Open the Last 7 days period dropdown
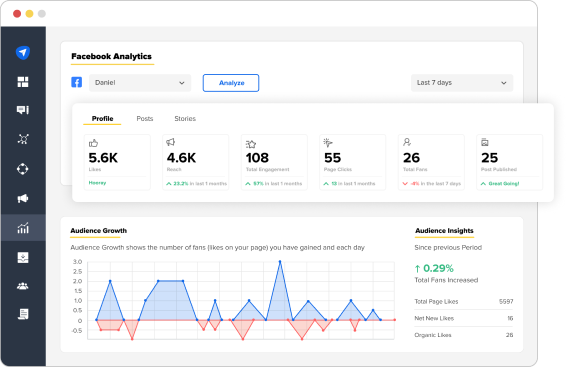Image resolution: width=567 pixels, height=367 pixels. pyautogui.click(x=462, y=83)
